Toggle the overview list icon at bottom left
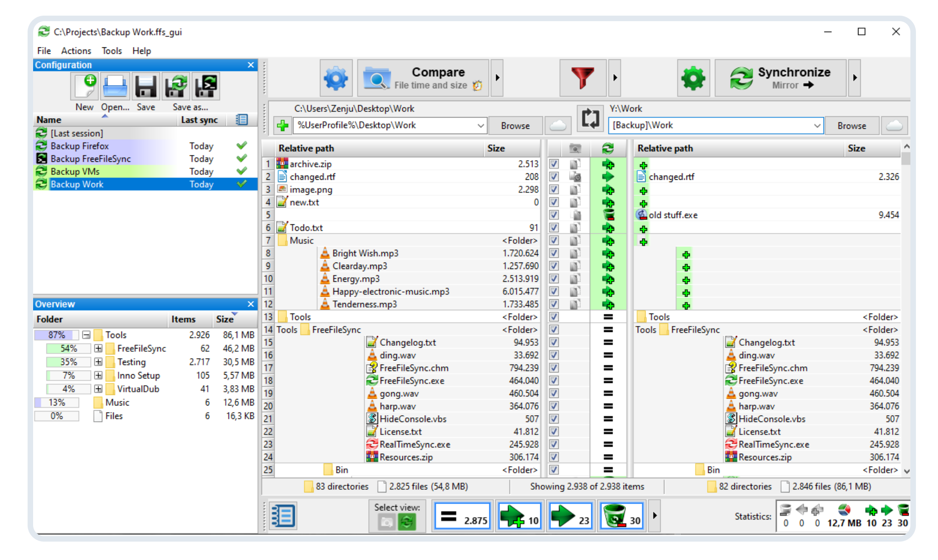Screen dimensions: 938x560 click(282, 516)
